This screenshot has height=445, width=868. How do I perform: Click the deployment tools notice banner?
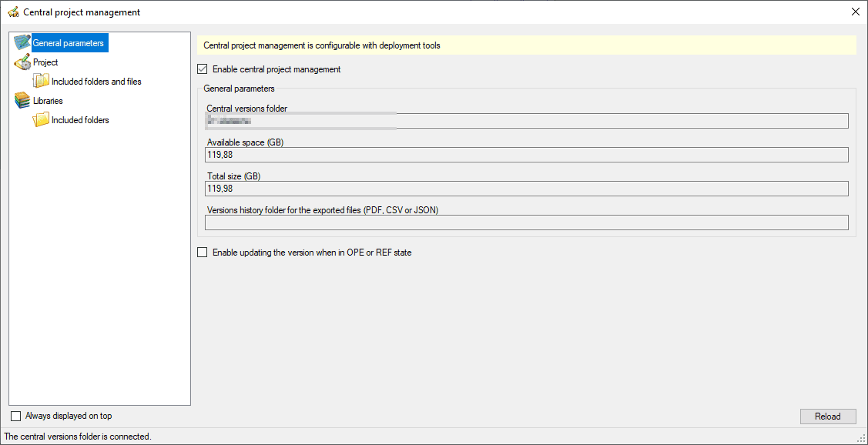(527, 45)
